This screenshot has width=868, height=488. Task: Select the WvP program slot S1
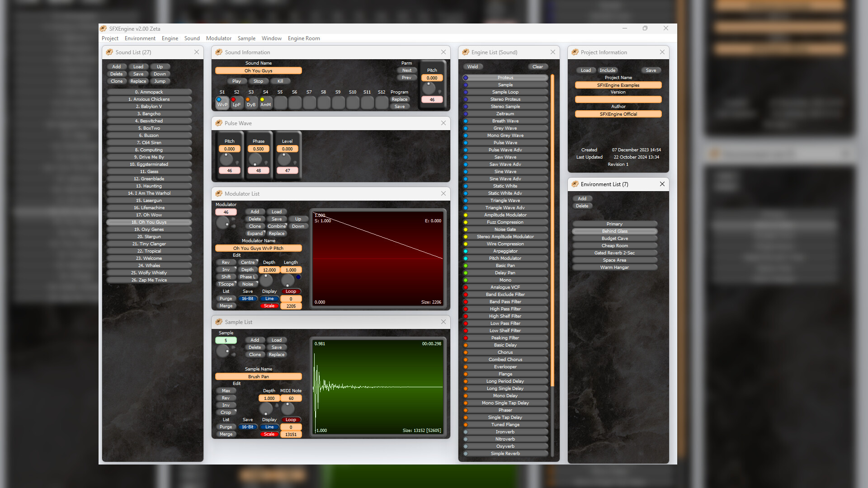pyautogui.click(x=222, y=103)
